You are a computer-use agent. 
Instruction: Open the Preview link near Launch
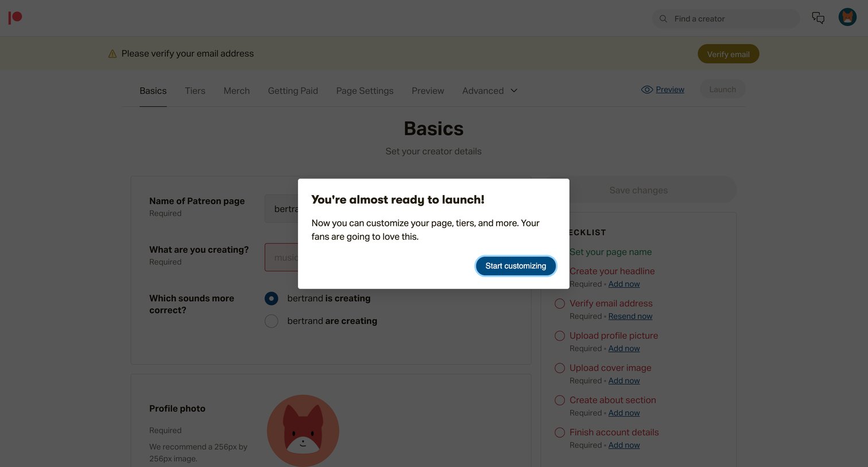(x=670, y=89)
